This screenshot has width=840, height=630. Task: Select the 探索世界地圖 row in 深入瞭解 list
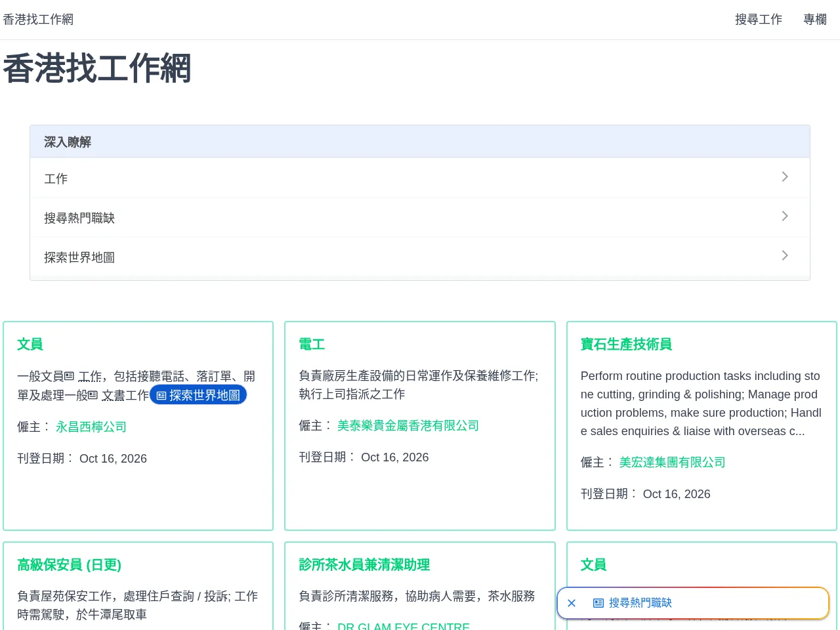click(x=420, y=257)
